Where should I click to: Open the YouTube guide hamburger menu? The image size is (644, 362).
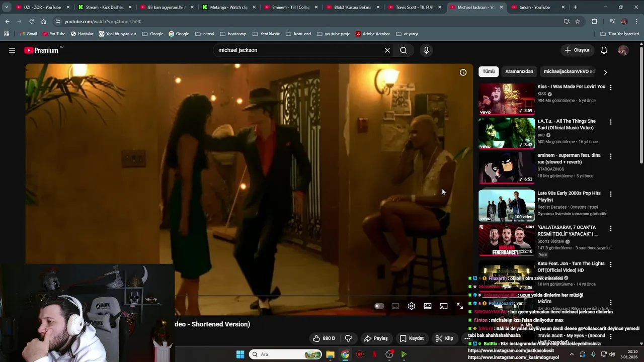pyautogui.click(x=12, y=50)
